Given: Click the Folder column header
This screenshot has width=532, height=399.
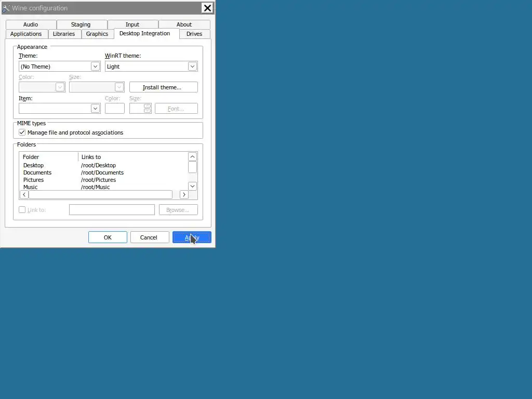Looking at the screenshot, I should coord(49,157).
